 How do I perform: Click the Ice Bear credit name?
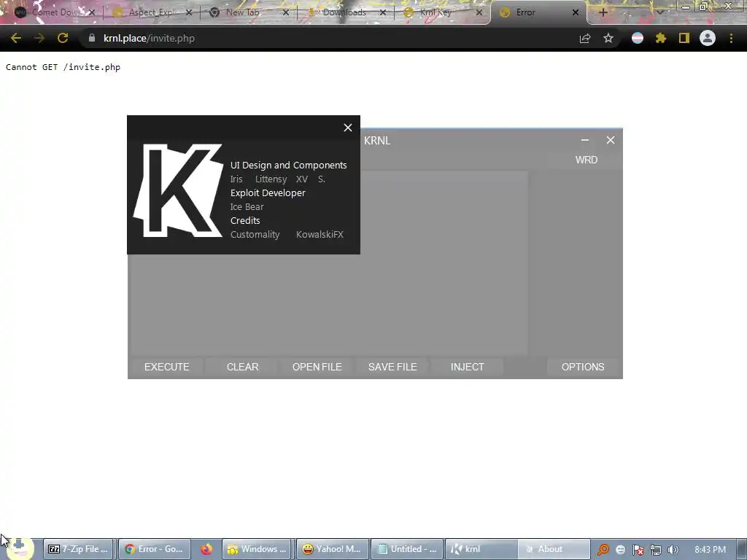(247, 206)
